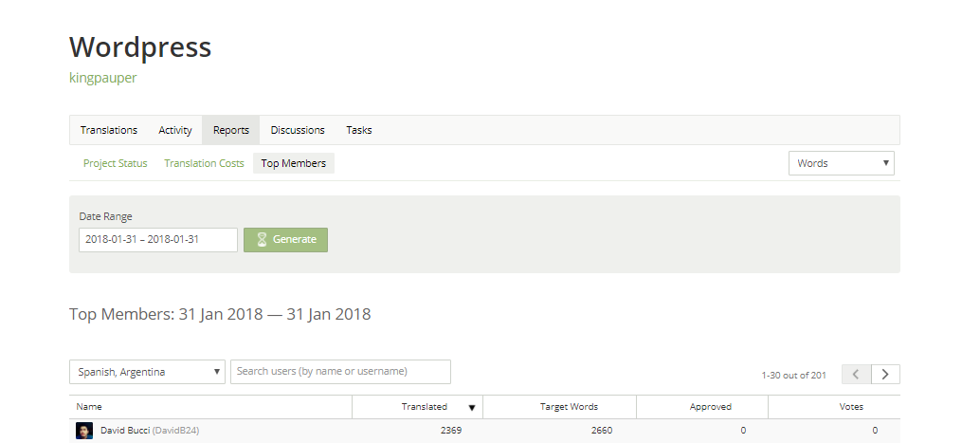Switch to the Translations tab
The width and height of the screenshot is (980, 443).
click(109, 130)
